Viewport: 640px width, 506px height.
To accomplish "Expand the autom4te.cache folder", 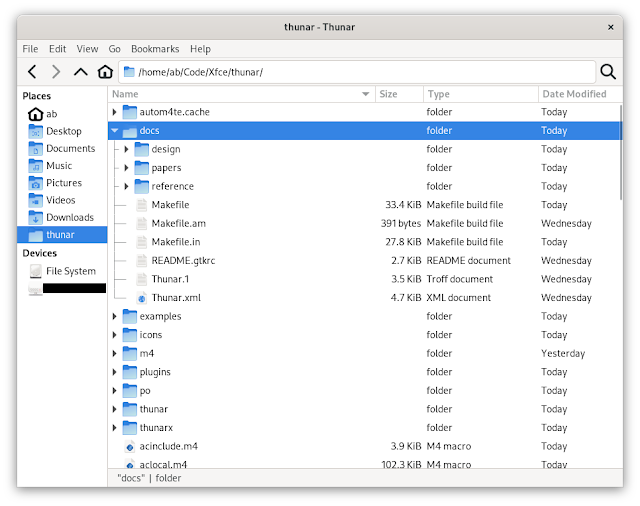I will coord(115,112).
